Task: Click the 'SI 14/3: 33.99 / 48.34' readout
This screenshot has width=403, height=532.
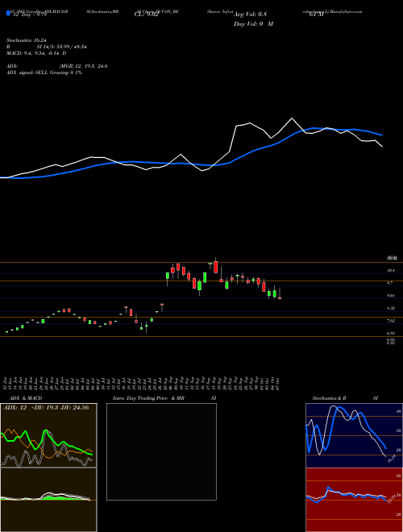Action: coord(62,47)
